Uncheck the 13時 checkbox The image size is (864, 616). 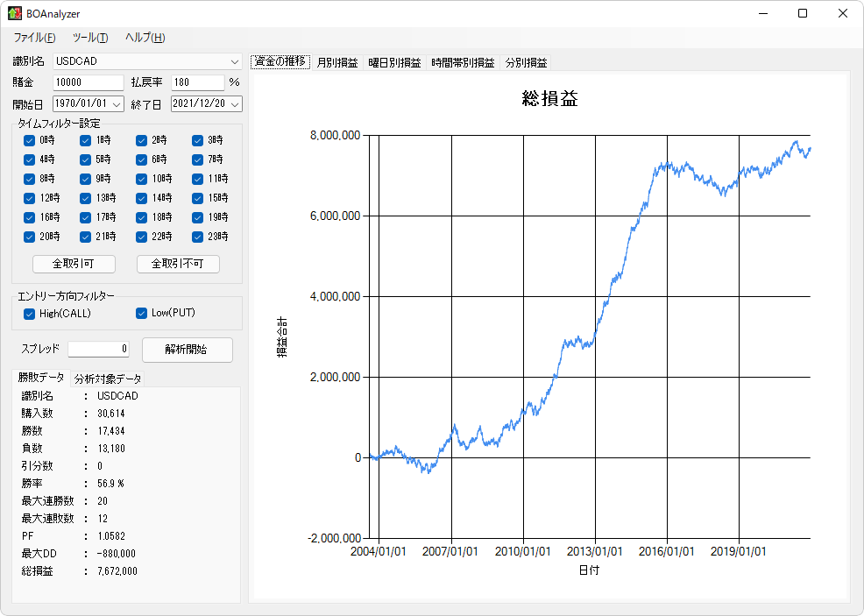tap(85, 198)
